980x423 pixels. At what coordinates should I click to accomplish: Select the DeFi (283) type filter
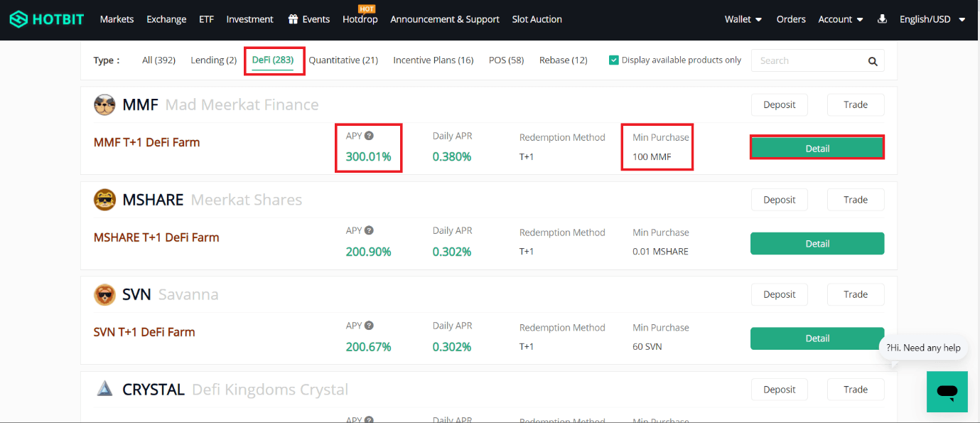273,60
